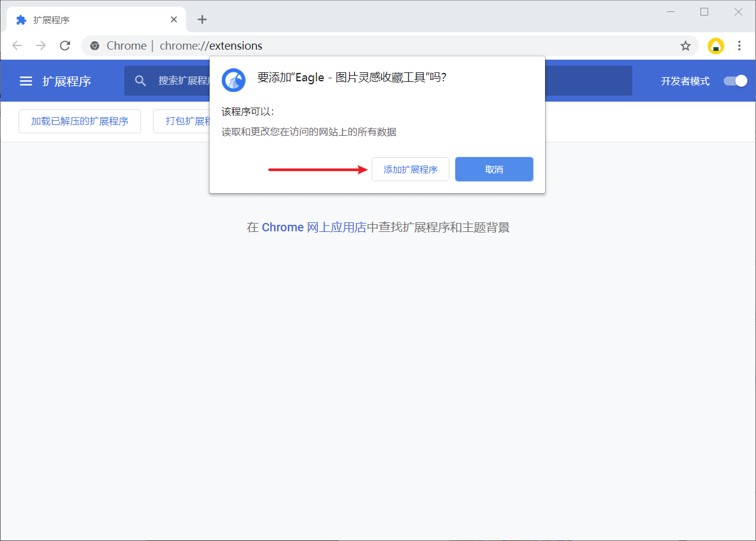Click the permission text 读取和更改您在访问的网站上的所有数据
Screen dimensions: 756x541
point(309,132)
